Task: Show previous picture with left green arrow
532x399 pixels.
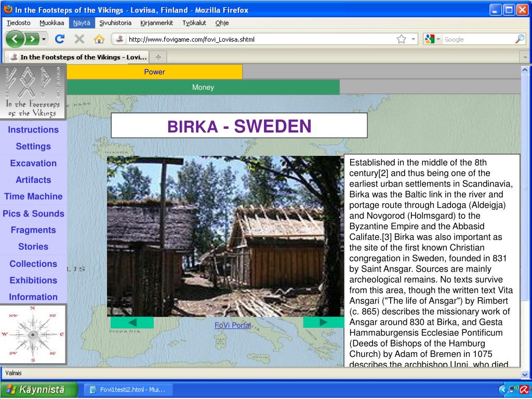Action: click(132, 322)
